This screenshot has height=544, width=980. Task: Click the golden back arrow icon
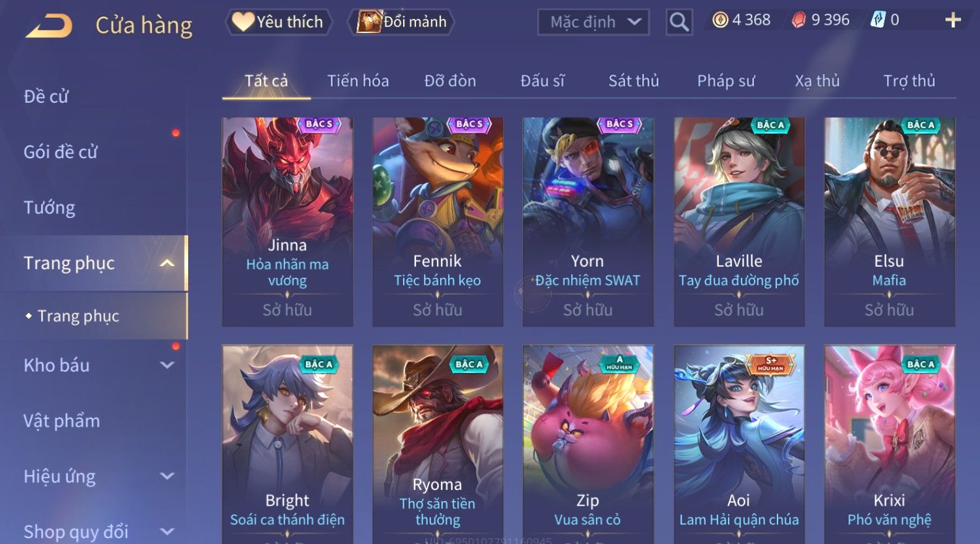(49, 26)
